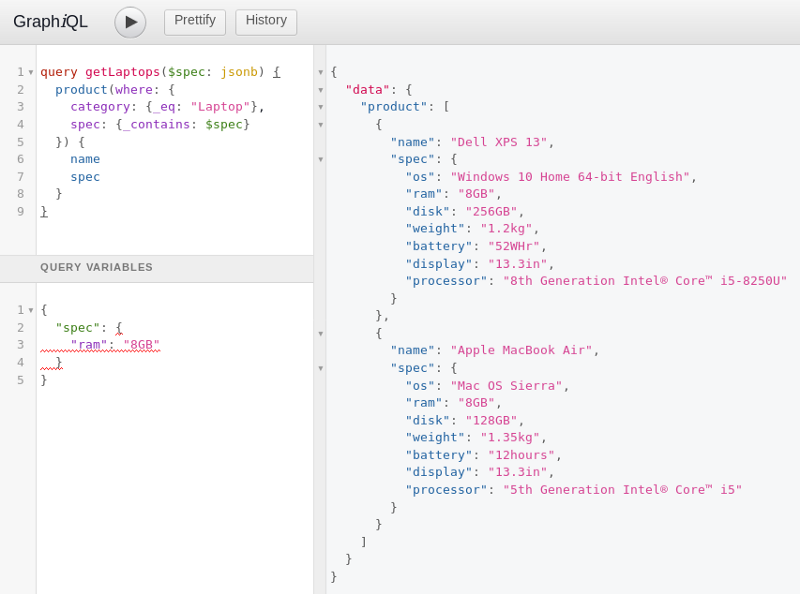Click the GraphiQL title
Image resolution: width=800 pixels, height=594 pixels.
50,21
